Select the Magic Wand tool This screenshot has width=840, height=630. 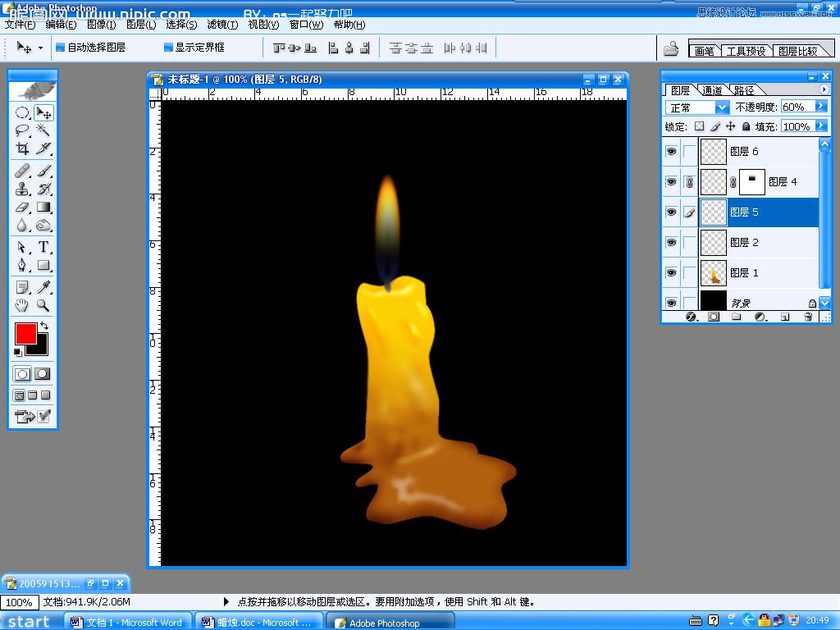[43, 130]
